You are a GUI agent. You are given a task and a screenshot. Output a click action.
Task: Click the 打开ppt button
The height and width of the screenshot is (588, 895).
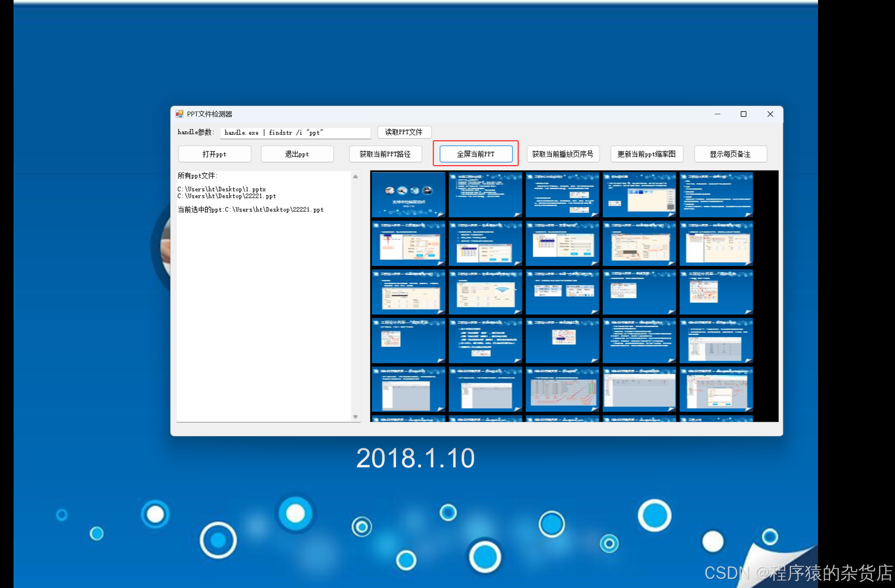[x=214, y=154]
